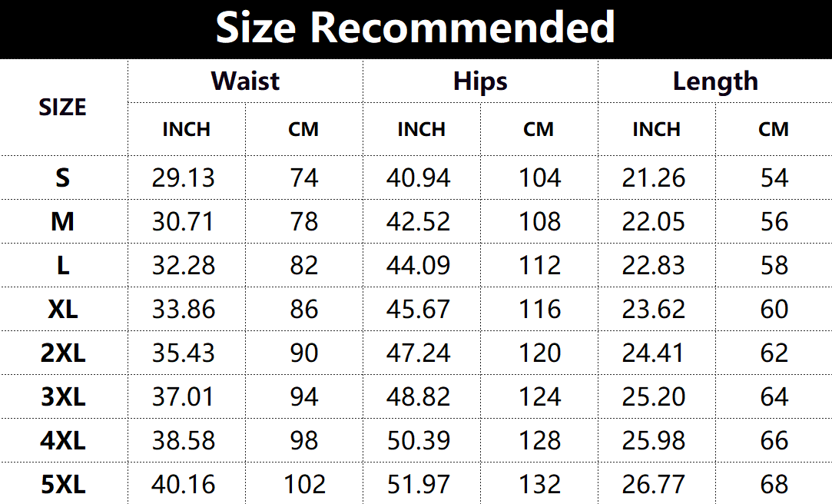
Task: Click the Length column header
Action: click(715, 81)
